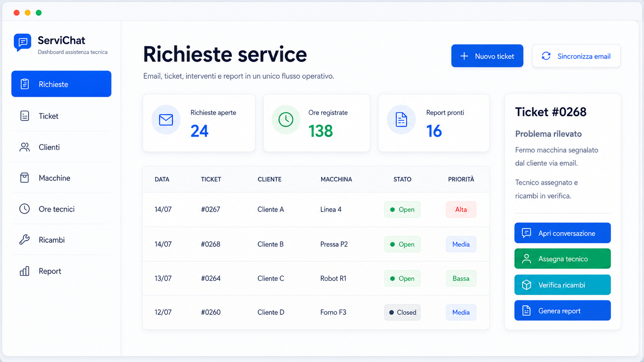This screenshot has width=644, height=362.
Task: Go to Clienti in the sidebar
Action: click(x=61, y=147)
